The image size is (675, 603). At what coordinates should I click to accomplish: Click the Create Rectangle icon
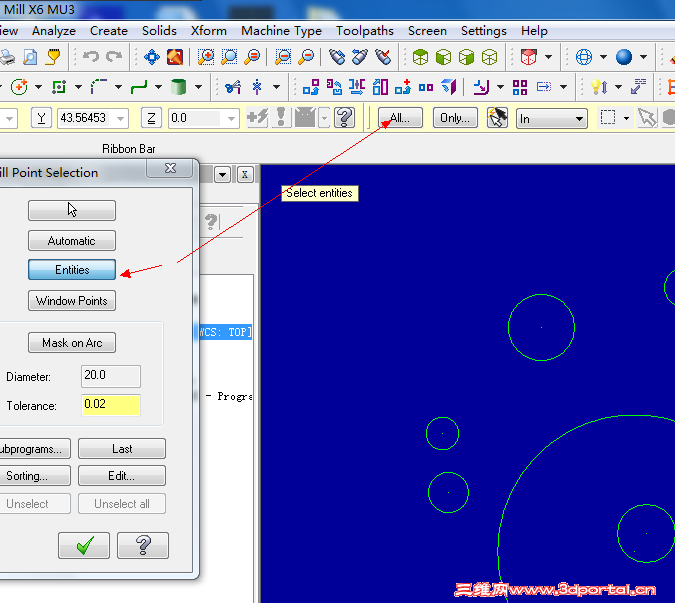click(59, 87)
